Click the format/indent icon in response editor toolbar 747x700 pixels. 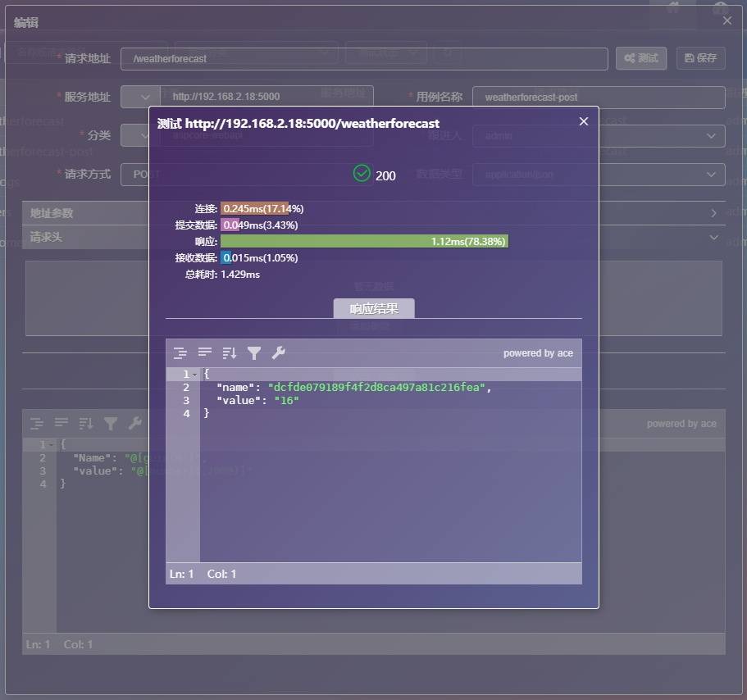[180, 352]
